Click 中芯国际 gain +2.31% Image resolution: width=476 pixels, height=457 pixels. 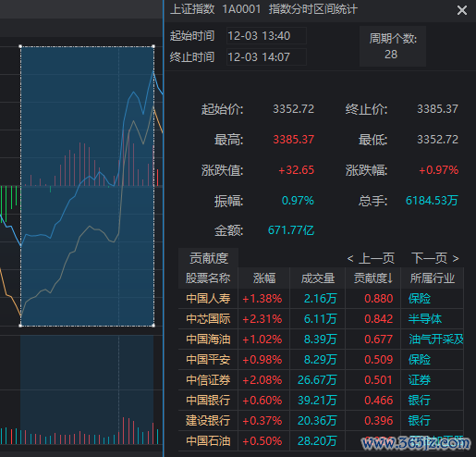point(262,319)
